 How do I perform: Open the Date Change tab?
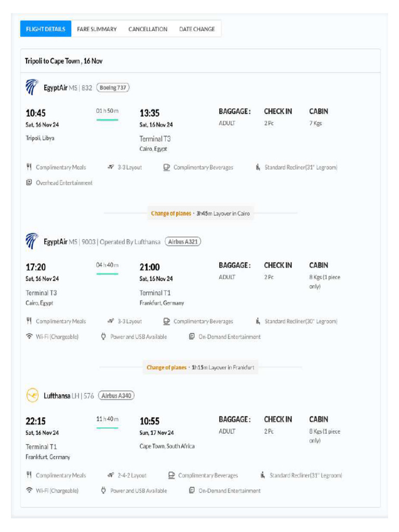(x=197, y=29)
